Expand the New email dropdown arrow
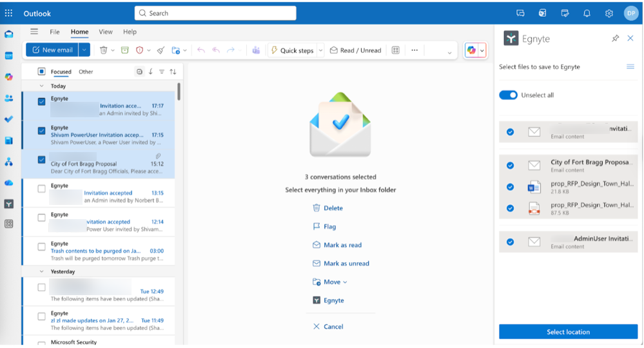The width and height of the screenshot is (644, 348). (84, 50)
